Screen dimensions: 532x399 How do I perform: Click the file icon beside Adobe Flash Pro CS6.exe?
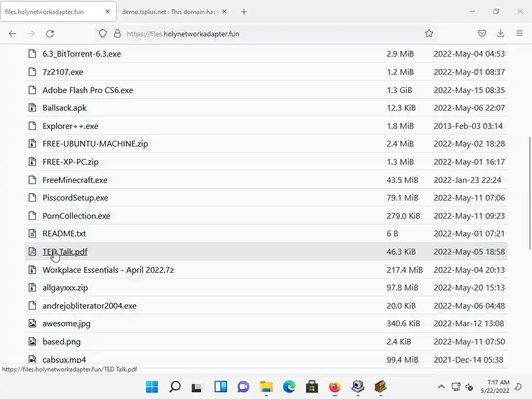[x=32, y=90]
